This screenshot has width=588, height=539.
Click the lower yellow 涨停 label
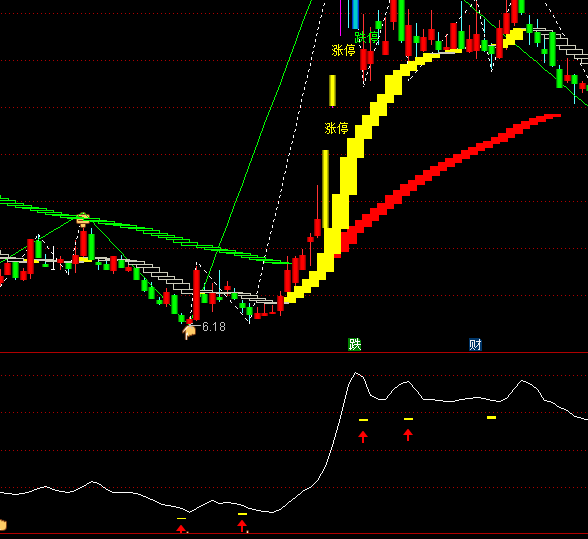(x=336, y=128)
